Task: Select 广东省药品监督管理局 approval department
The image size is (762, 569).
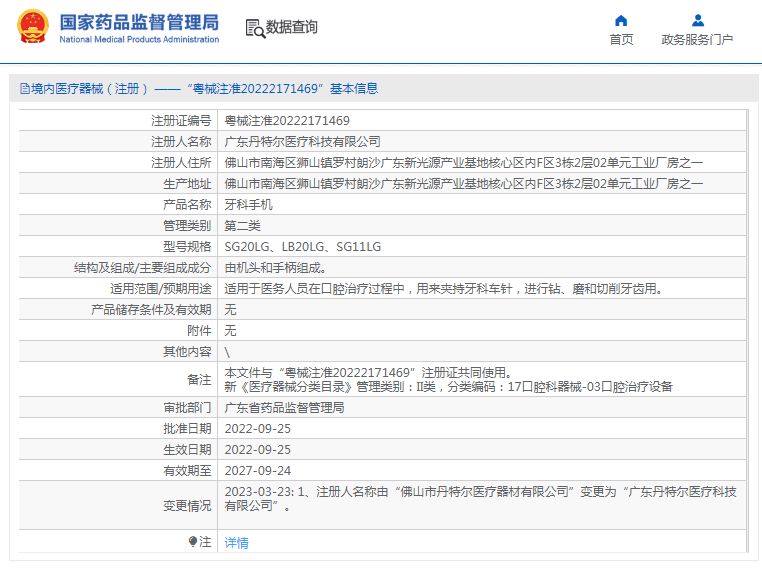Action: [284, 407]
